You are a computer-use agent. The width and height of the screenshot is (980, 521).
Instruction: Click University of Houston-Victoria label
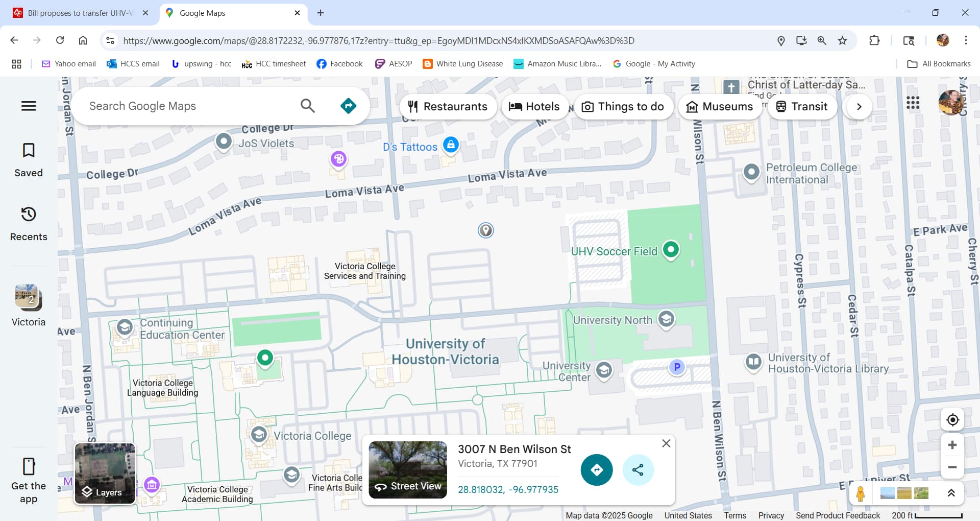tap(445, 351)
